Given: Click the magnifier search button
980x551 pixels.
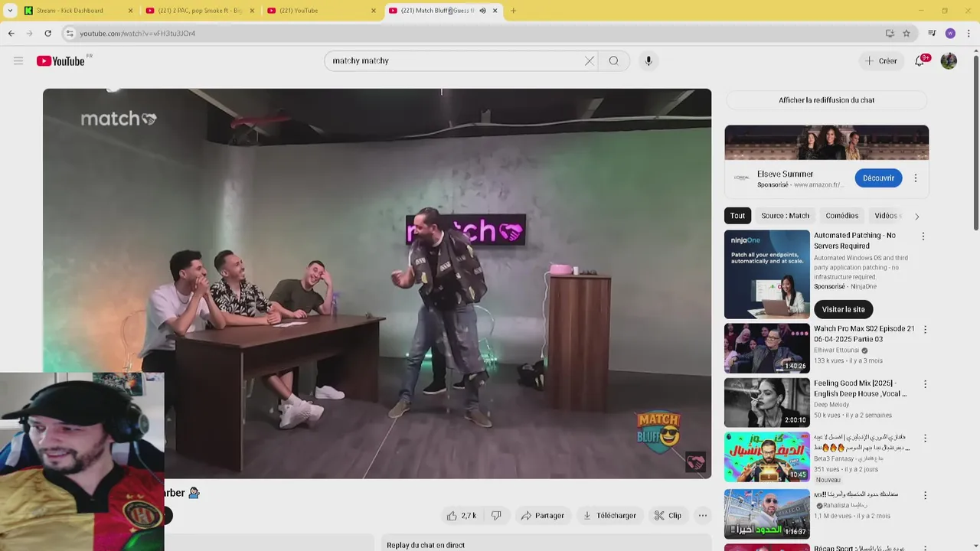Looking at the screenshot, I should [x=613, y=61].
